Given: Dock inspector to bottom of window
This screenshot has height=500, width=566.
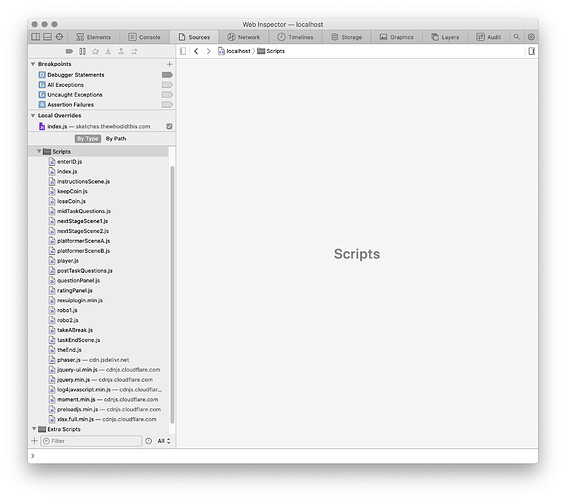Looking at the screenshot, I should (47, 37).
